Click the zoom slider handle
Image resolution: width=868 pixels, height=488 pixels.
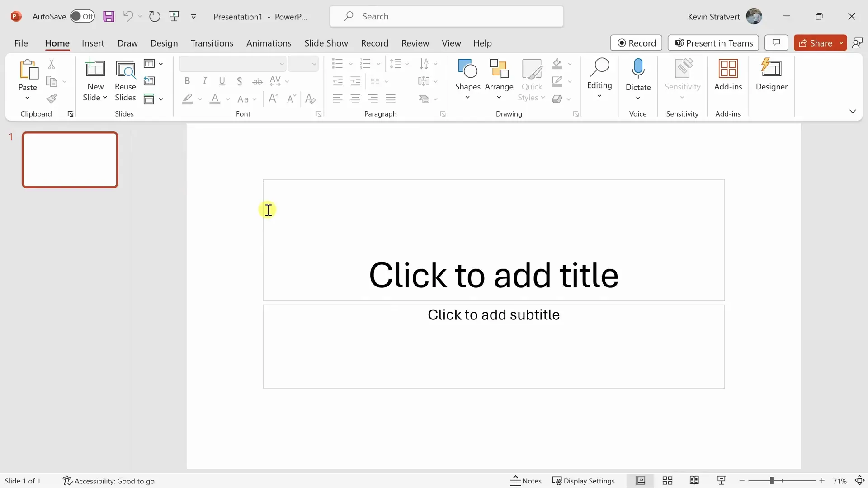coord(772,481)
